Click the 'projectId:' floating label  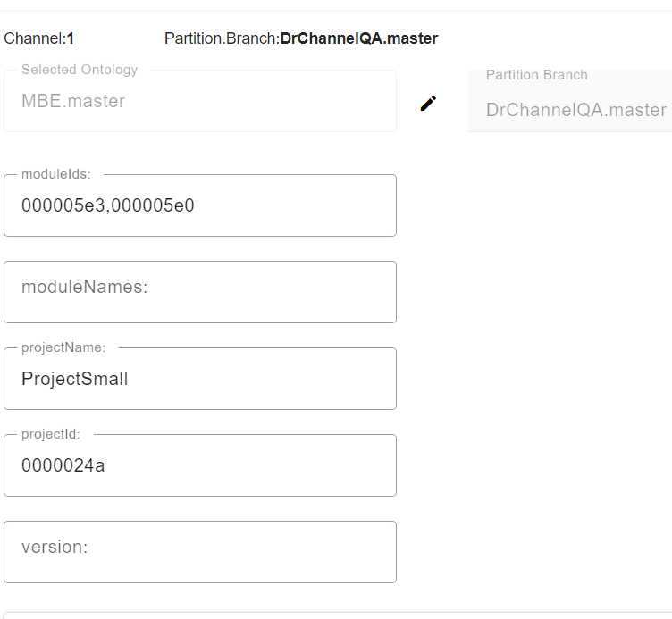(x=51, y=434)
